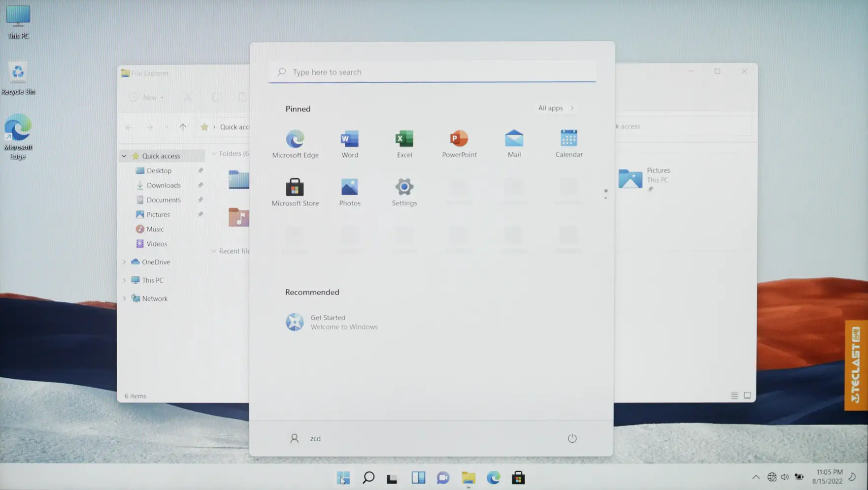Expand the This PC tree item
Image resolution: width=868 pixels, height=490 pixels.
[x=124, y=280]
